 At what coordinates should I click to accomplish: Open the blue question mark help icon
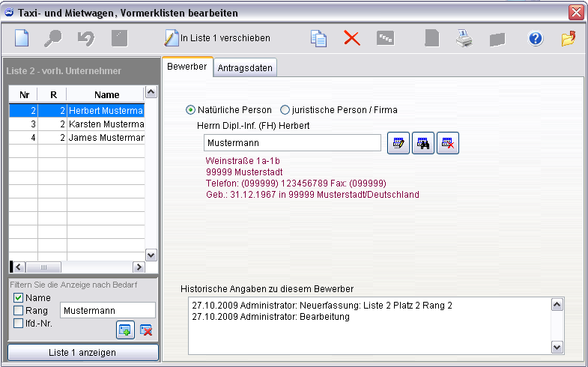pyautogui.click(x=535, y=38)
